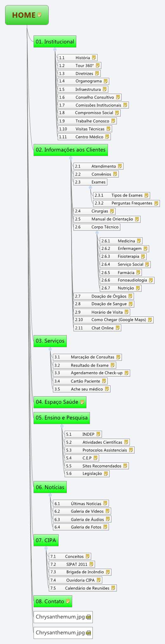Click the image attachment icon on first Chrysanthemum.jpg

pyautogui.click(x=88, y=617)
